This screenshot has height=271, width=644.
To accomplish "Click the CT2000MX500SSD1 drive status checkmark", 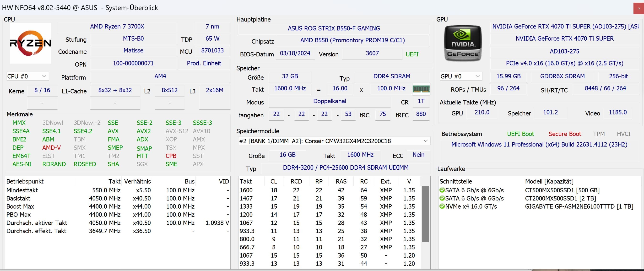I will coord(442,199).
